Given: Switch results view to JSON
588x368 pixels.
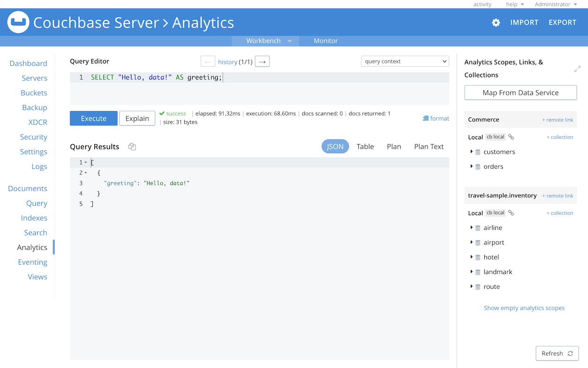Looking at the screenshot, I should 335,147.
